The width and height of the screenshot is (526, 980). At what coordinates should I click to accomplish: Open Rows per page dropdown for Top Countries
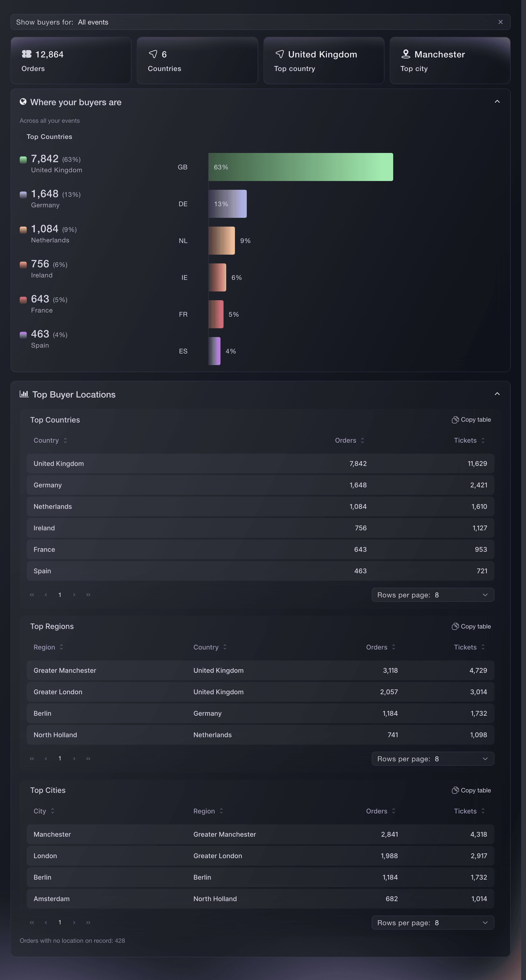coord(433,595)
